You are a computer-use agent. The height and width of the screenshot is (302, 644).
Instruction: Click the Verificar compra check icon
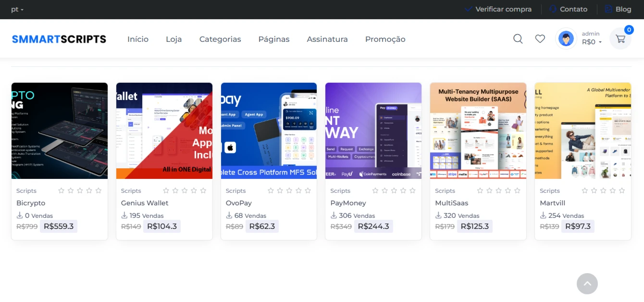[x=468, y=9]
